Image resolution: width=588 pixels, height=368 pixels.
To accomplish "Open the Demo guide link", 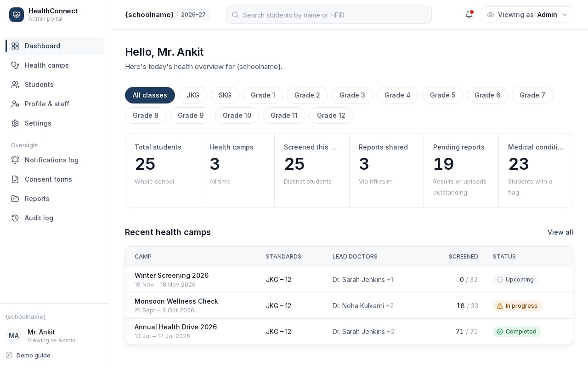I will [28, 355].
